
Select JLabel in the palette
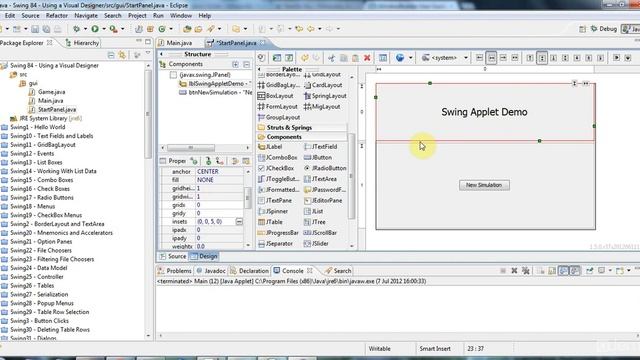(270, 147)
